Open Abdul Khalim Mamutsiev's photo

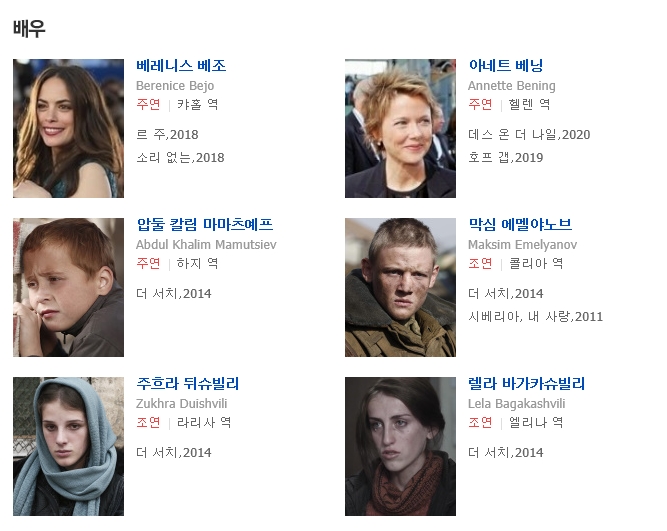tap(68, 287)
